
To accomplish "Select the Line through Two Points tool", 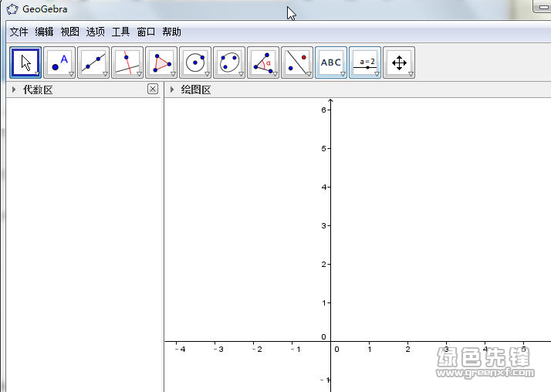I will 93,63.
